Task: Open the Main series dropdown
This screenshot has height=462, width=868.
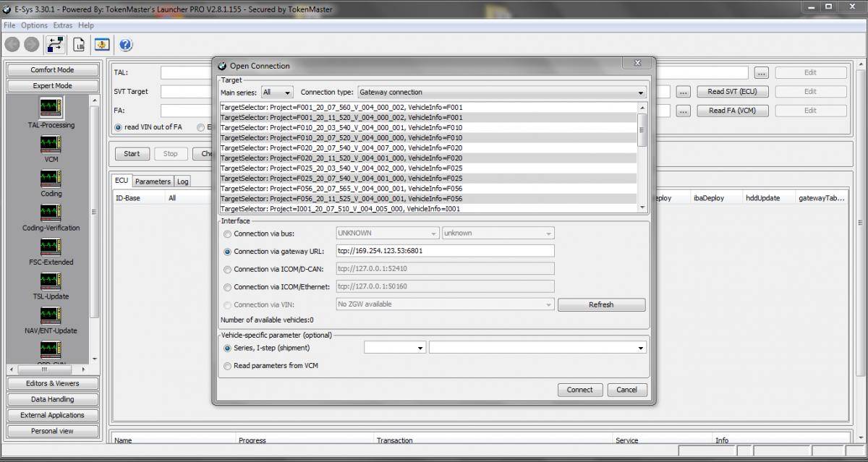Action: point(278,93)
